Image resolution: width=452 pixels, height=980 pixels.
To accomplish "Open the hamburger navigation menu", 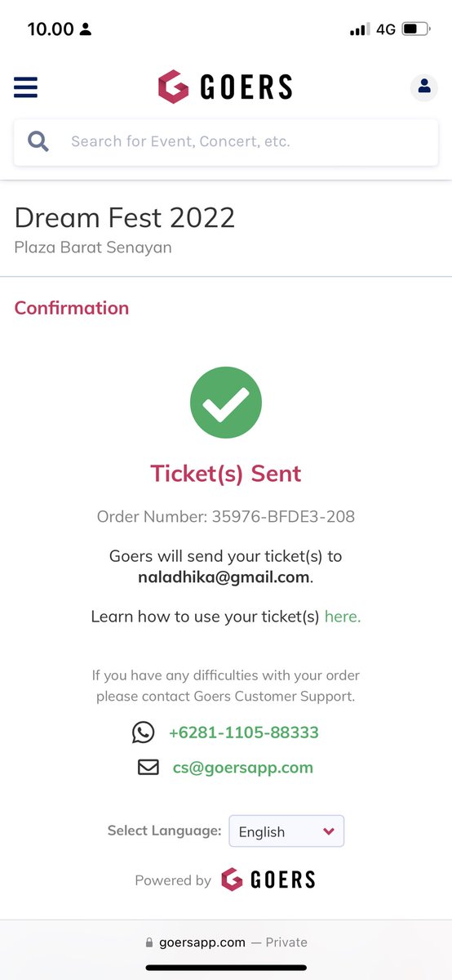I will [25, 87].
